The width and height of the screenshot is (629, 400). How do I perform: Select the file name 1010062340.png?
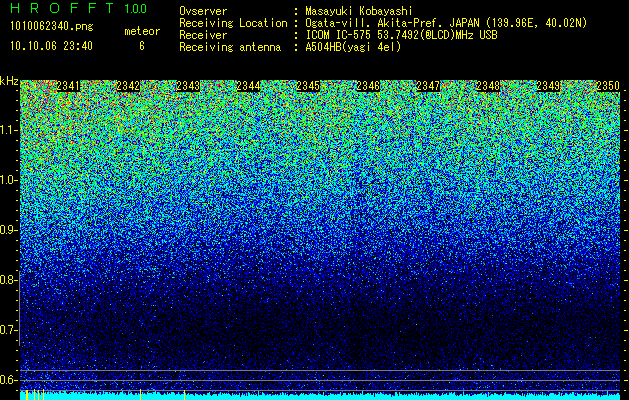coord(51,27)
